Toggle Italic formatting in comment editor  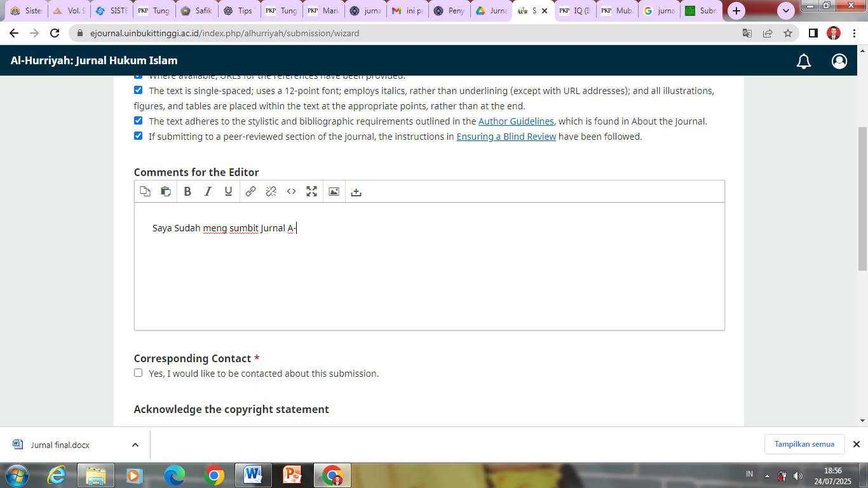(x=208, y=192)
